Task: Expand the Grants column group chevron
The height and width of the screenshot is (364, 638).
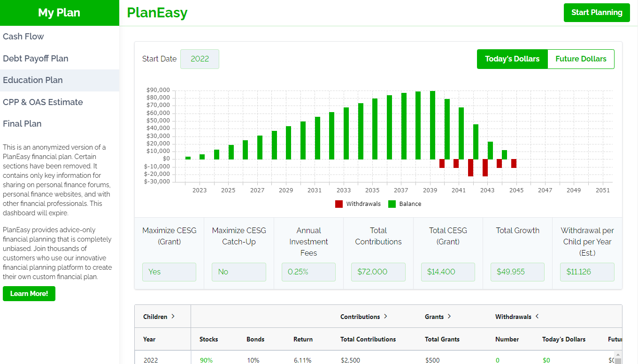Action: [449, 317]
